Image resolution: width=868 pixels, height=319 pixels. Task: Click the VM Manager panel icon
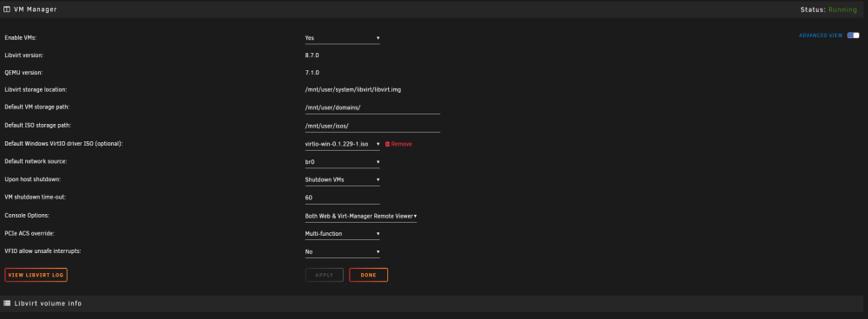point(7,10)
